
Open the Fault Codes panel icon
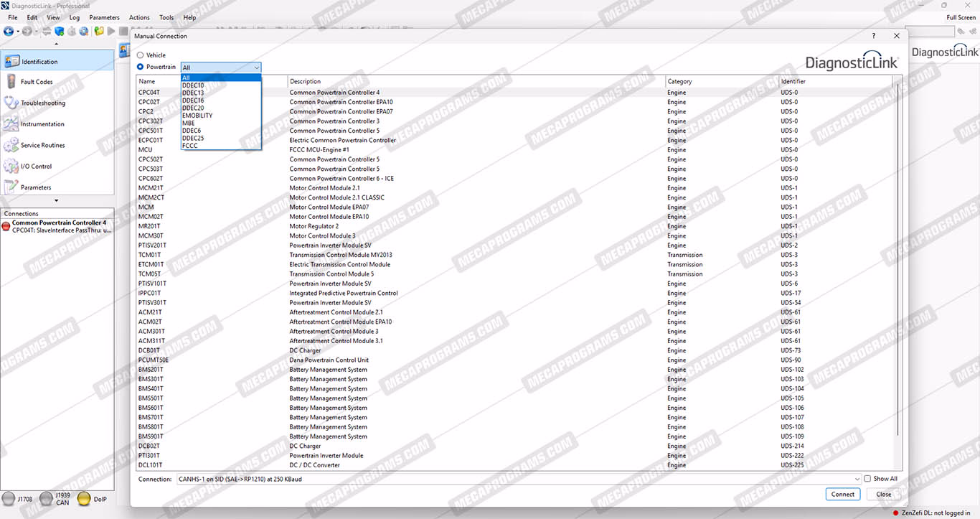pos(11,82)
